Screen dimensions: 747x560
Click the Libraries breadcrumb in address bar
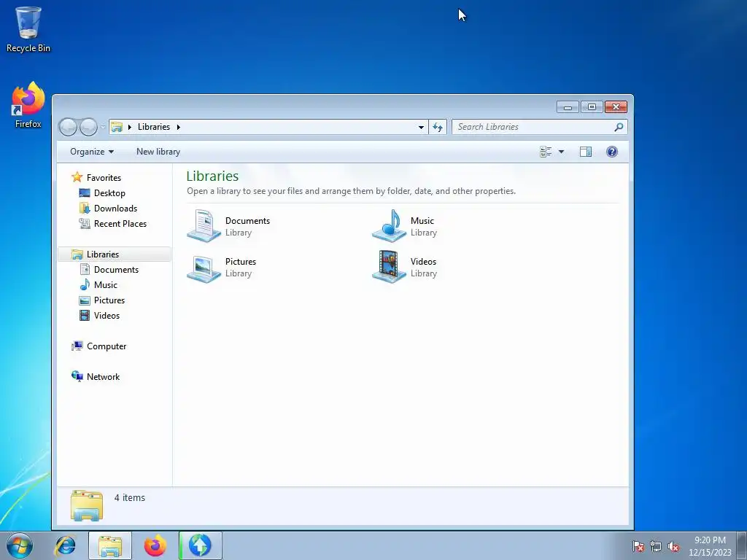point(154,127)
